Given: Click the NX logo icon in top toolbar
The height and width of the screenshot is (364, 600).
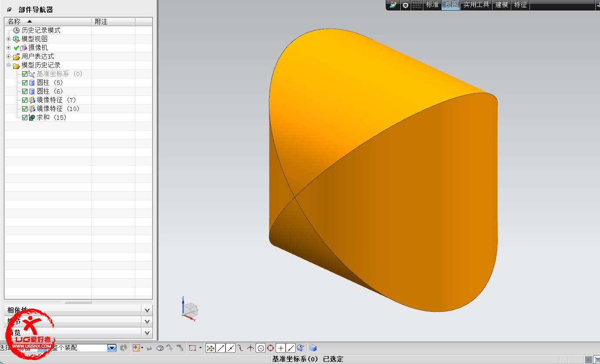Looking at the screenshot, I should 394,5.
